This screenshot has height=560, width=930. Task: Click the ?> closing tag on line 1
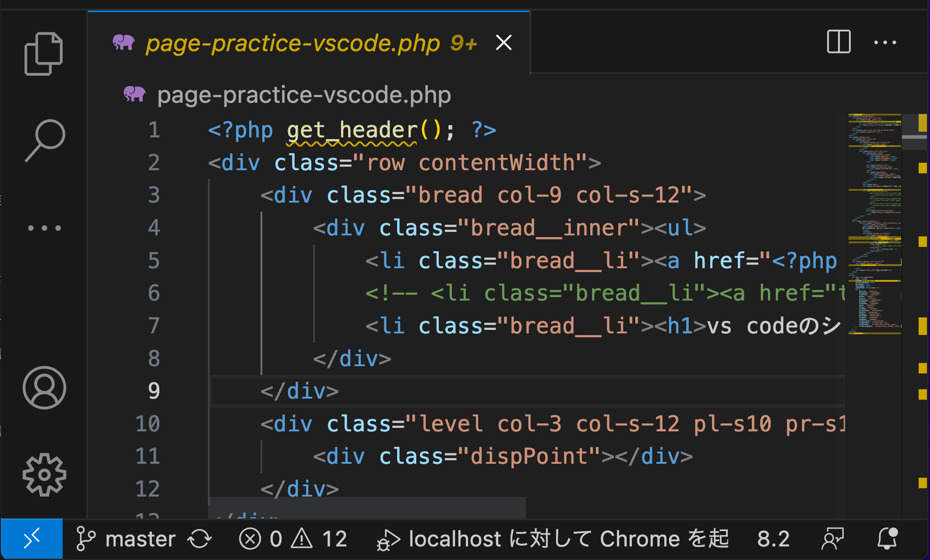pos(483,130)
